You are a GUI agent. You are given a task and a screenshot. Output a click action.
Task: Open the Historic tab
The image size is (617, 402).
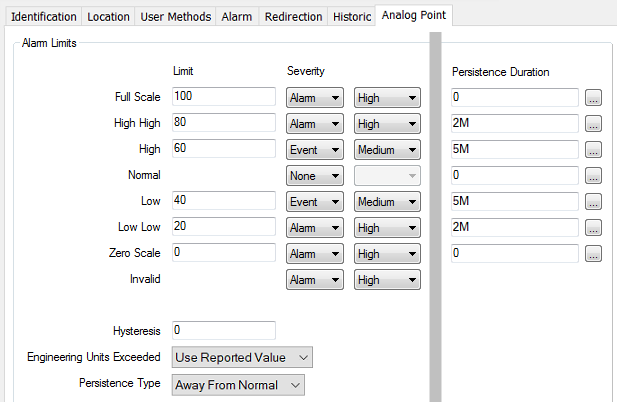(352, 17)
